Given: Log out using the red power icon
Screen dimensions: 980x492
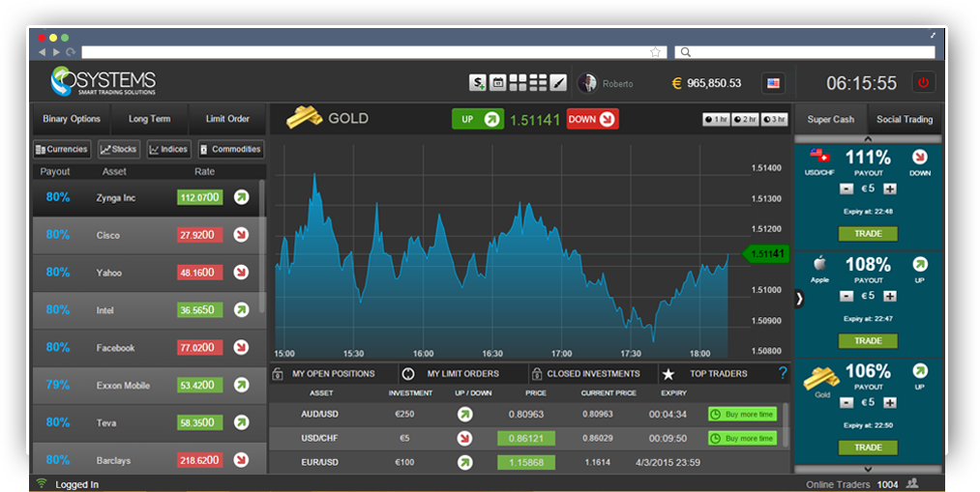Looking at the screenshot, I should click(923, 82).
